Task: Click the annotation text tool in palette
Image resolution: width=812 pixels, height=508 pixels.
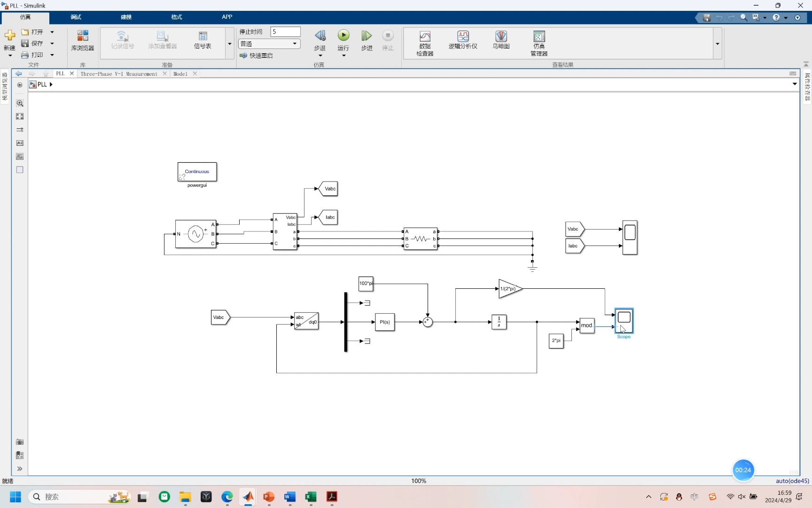Action: point(20,143)
